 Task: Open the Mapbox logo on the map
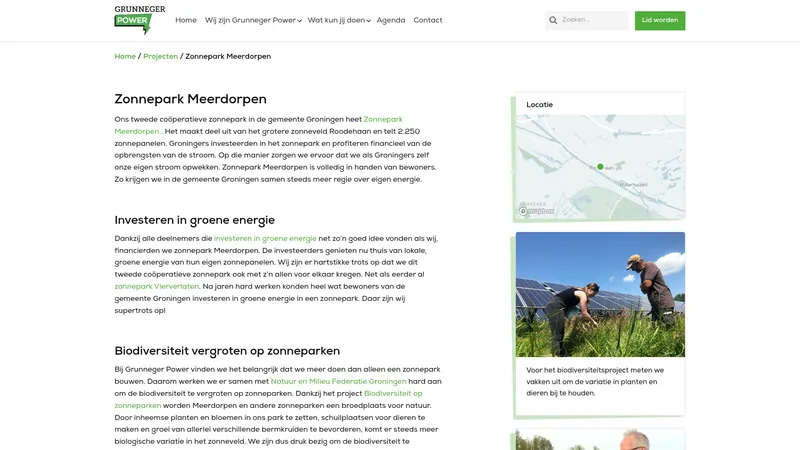pyautogui.click(x=537, y=211)
